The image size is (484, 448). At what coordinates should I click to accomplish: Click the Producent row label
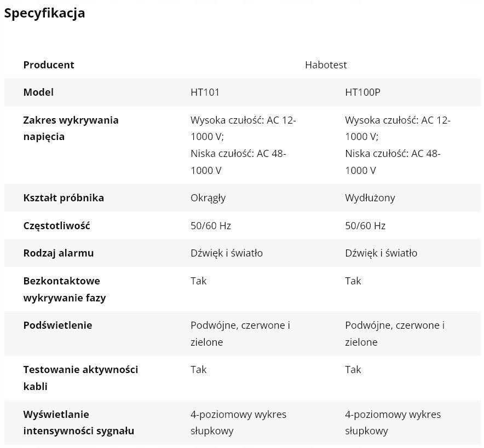click(x=49, y=65)
